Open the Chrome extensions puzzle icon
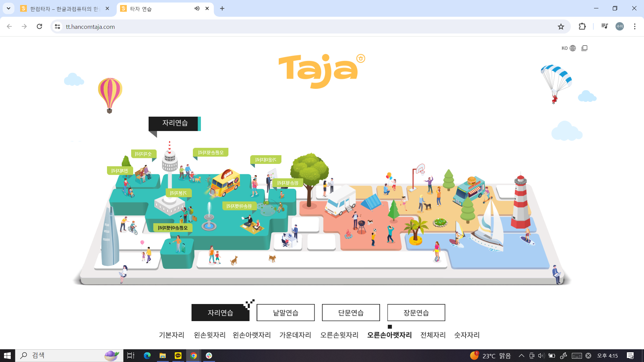644x362 pixels. (x=582, y=26)
